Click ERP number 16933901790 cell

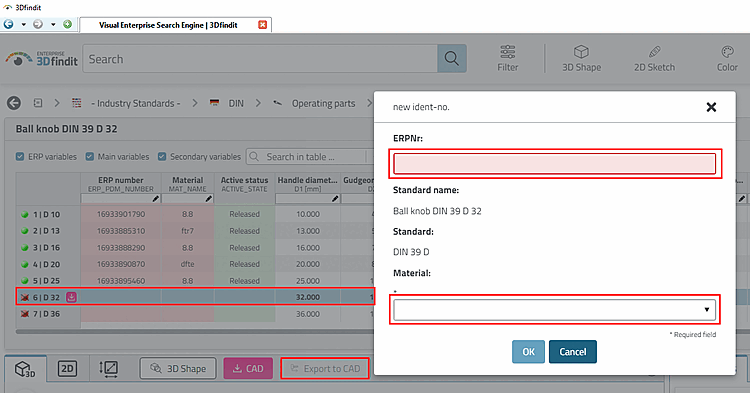[121, 214]
